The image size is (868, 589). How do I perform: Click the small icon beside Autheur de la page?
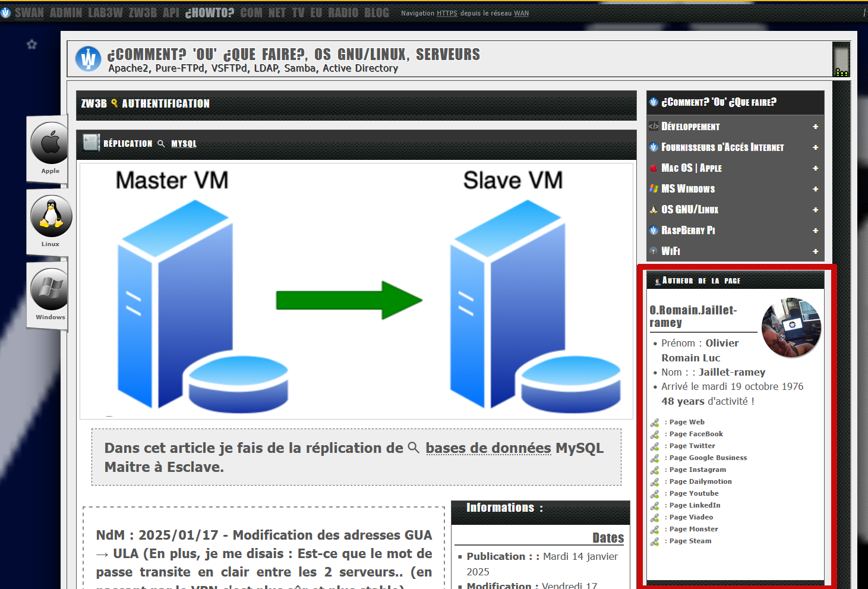click(x=658, y=281)
